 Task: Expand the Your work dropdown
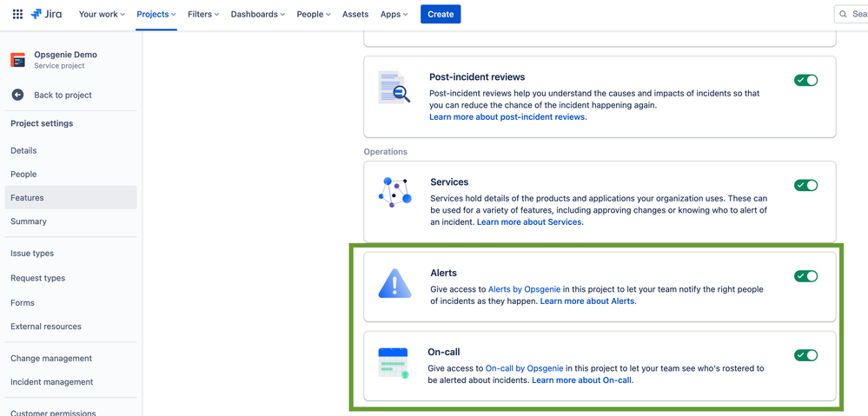click(x=102, y=15)
